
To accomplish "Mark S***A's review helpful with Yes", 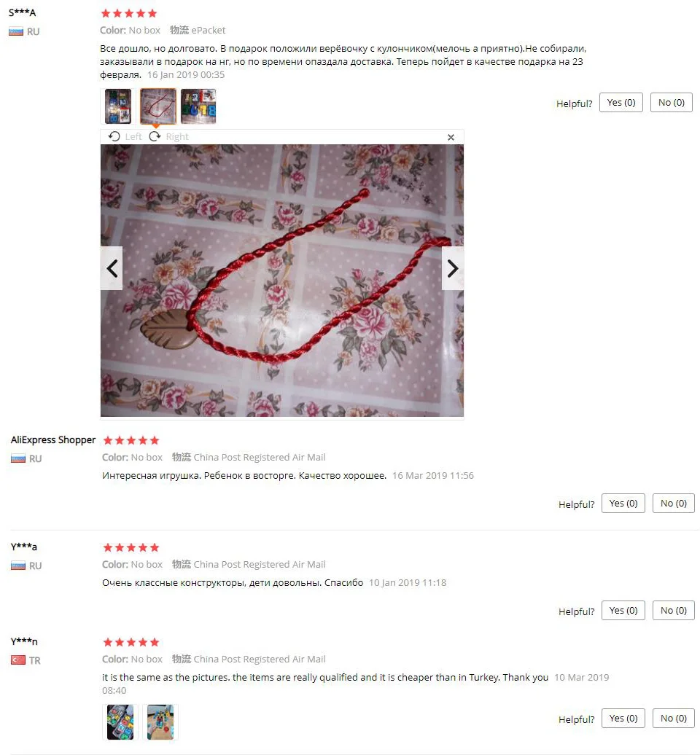I will 621,103.
